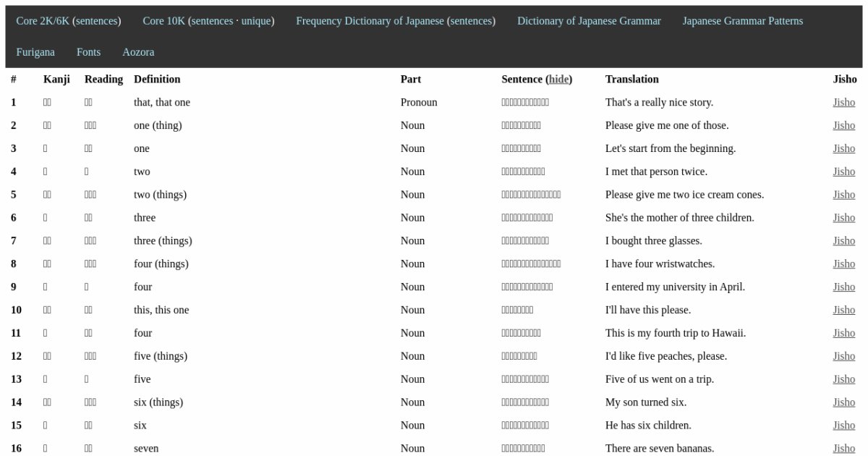Viewport: 868px width, 456px height.
Task: Click the Part column header
Action: 410,79
